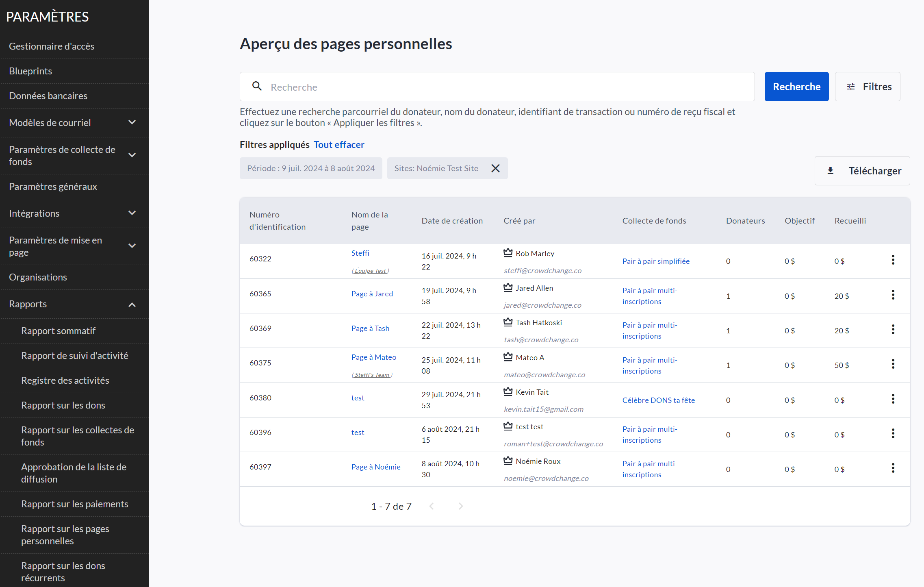Go to next page of results
The image size is (924, 587).
[x=460, y=506]
